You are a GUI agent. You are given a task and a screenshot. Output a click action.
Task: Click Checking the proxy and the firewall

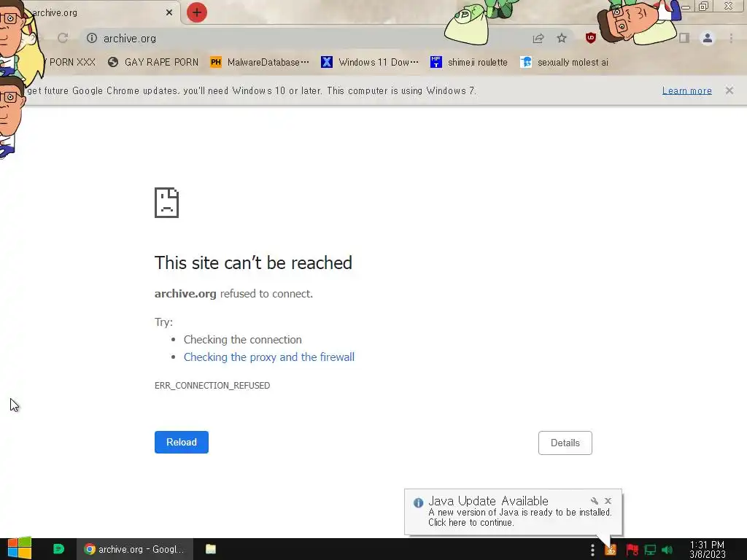tap(269, 357)
